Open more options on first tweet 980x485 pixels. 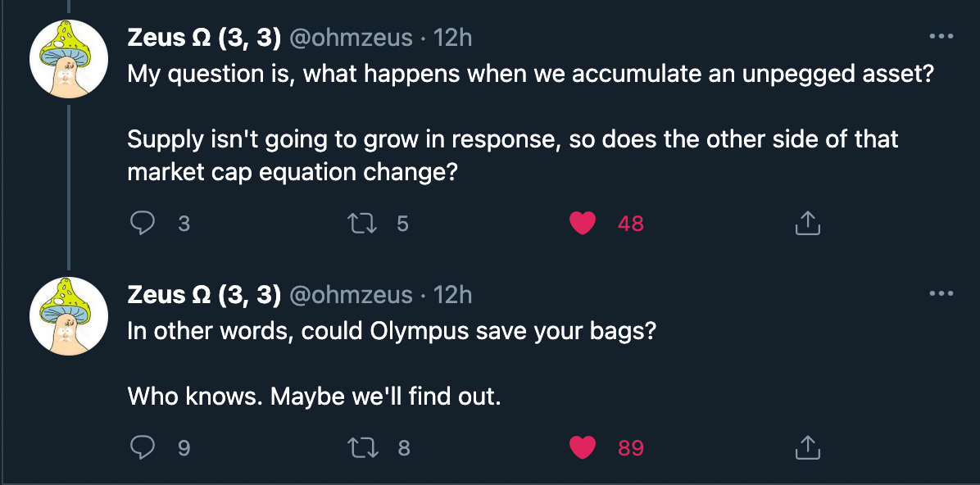click(941, 37)
